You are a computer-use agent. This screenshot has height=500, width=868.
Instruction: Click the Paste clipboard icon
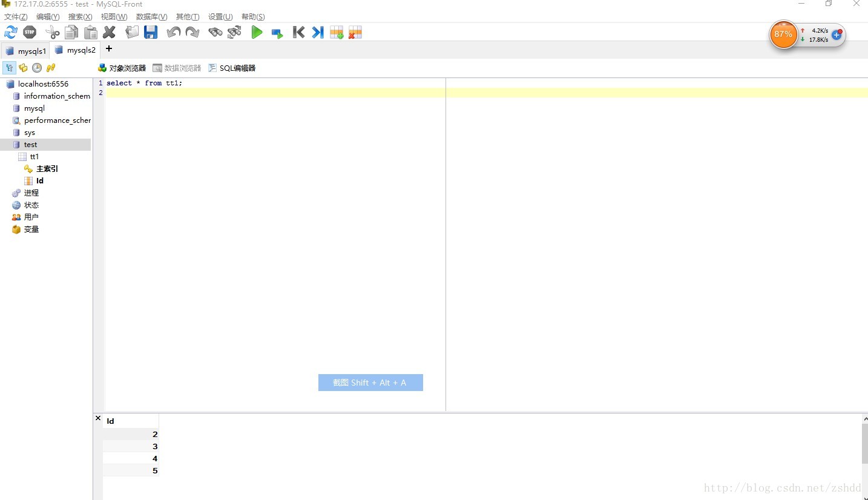click(90, 33)
